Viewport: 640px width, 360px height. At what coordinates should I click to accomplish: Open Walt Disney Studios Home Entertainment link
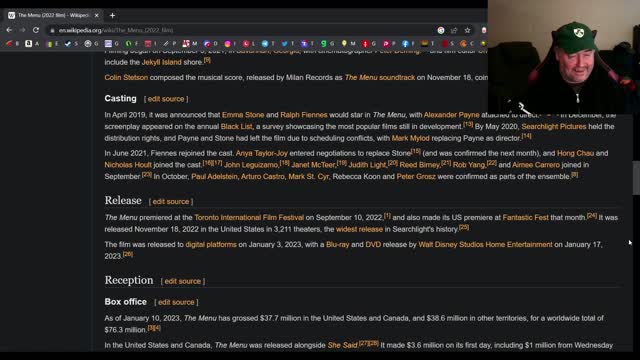tap(485, 244)
